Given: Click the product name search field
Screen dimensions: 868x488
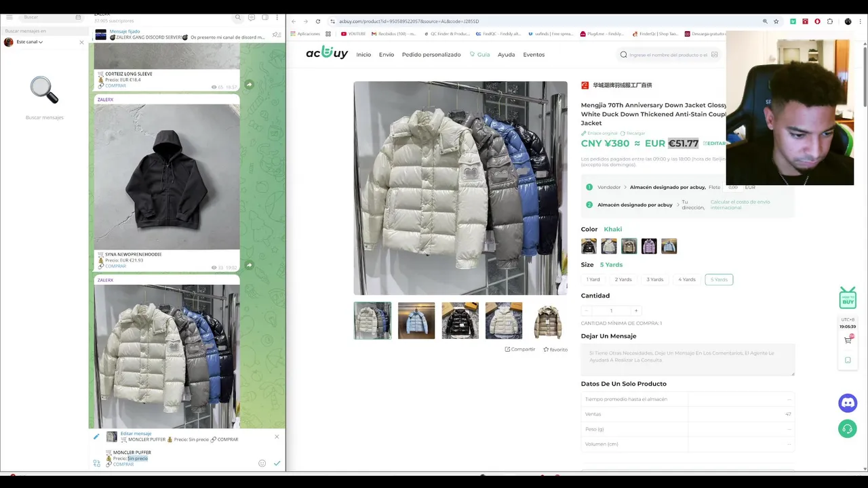Looking at the screenshot, I should (x=668, y=55).
